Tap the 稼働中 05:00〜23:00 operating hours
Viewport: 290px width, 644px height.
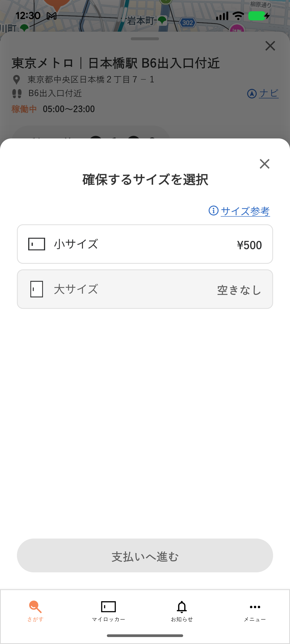[53, 109]
